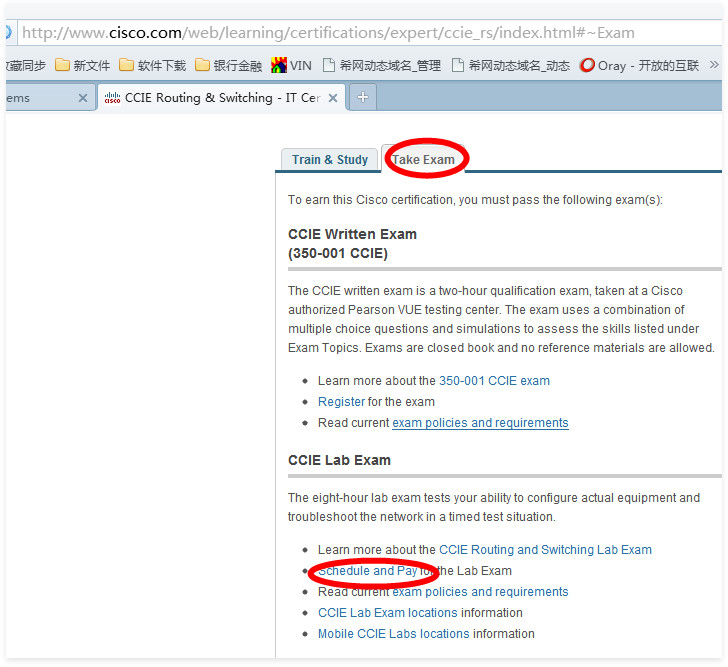Open the 银行金融 bookmark folder
Viewport: 728px width, 667px height.
[228, 65]
